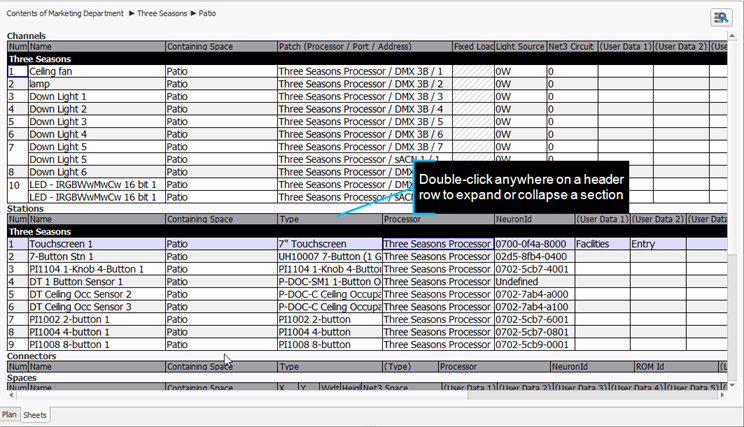Click the Light Source column header

pos(520,47)
